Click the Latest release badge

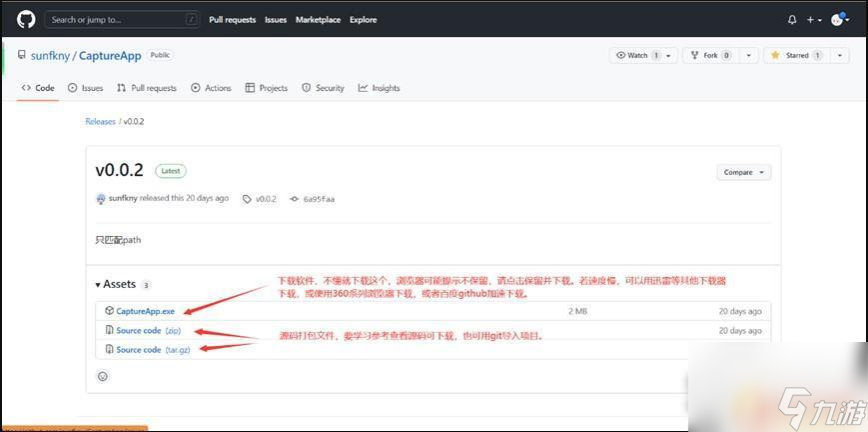click(x=171, y=171)
